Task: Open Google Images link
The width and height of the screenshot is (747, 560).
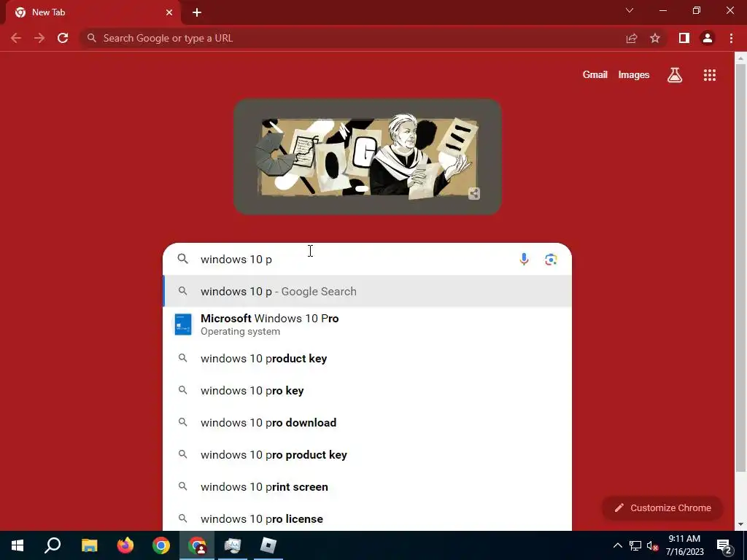Action: point(634,75)
